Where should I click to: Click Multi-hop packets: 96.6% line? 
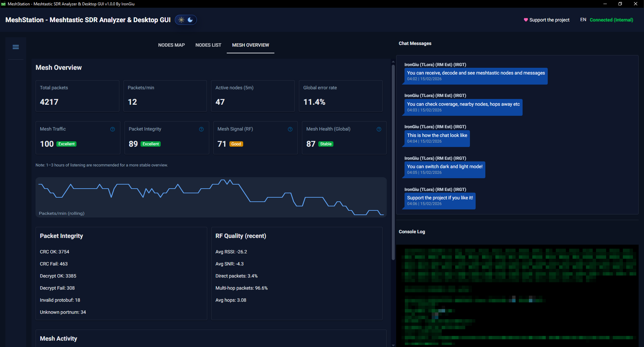click(x=241, y=288)
